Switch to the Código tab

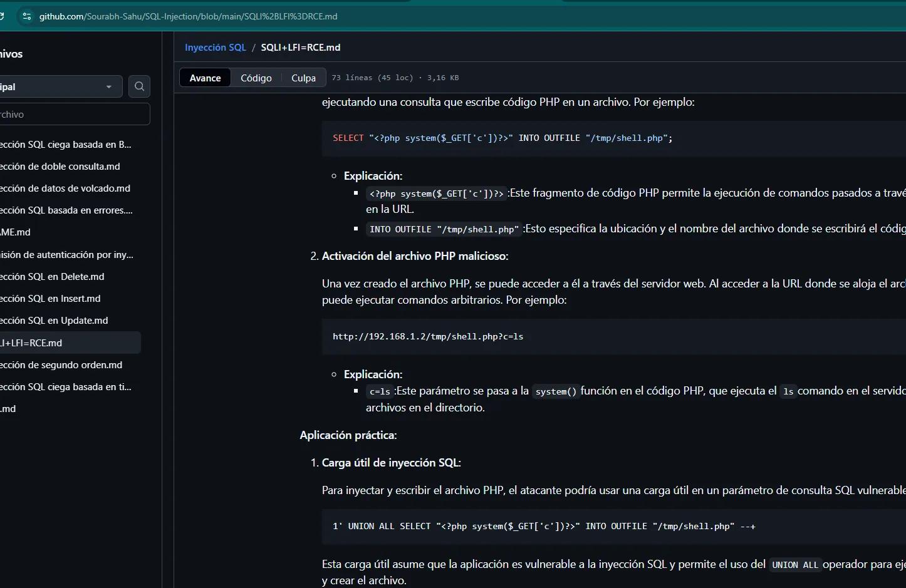pyautogui.click(x=256, y=78)
